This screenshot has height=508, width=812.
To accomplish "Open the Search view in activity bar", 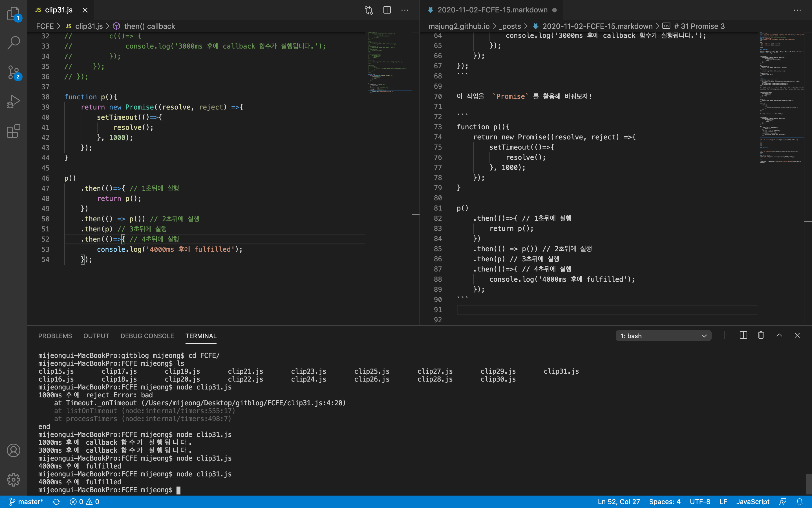I will click(x=14, y=43).
